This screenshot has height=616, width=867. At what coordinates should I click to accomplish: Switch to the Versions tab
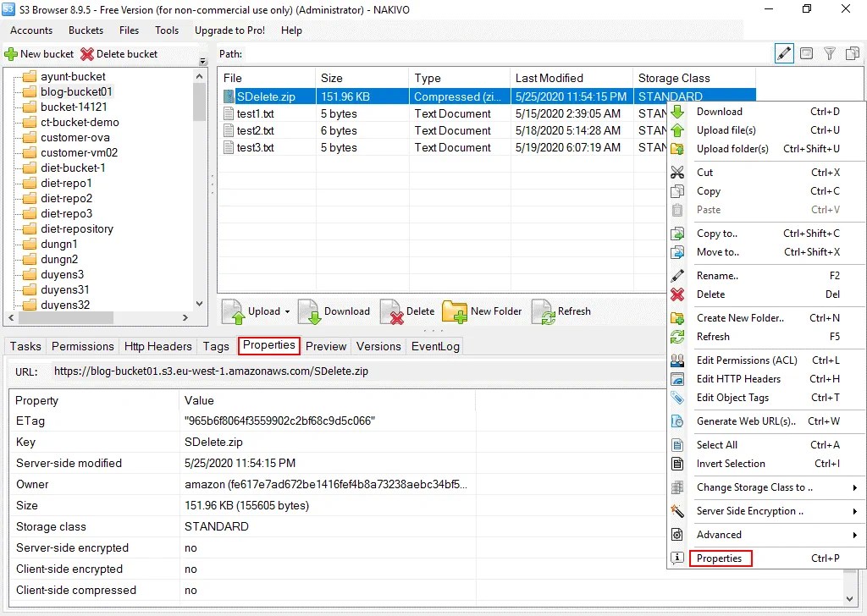click(x=378, y=346)
